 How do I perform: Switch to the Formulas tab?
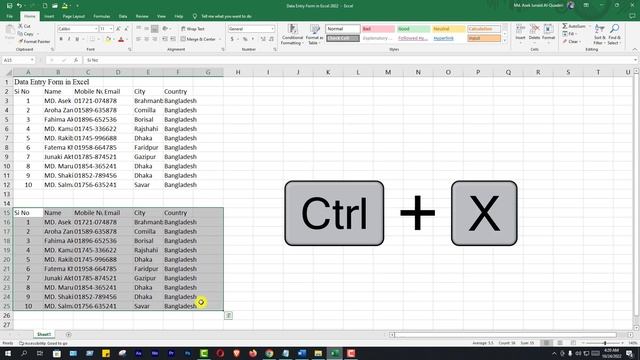[x=102, y=16]
